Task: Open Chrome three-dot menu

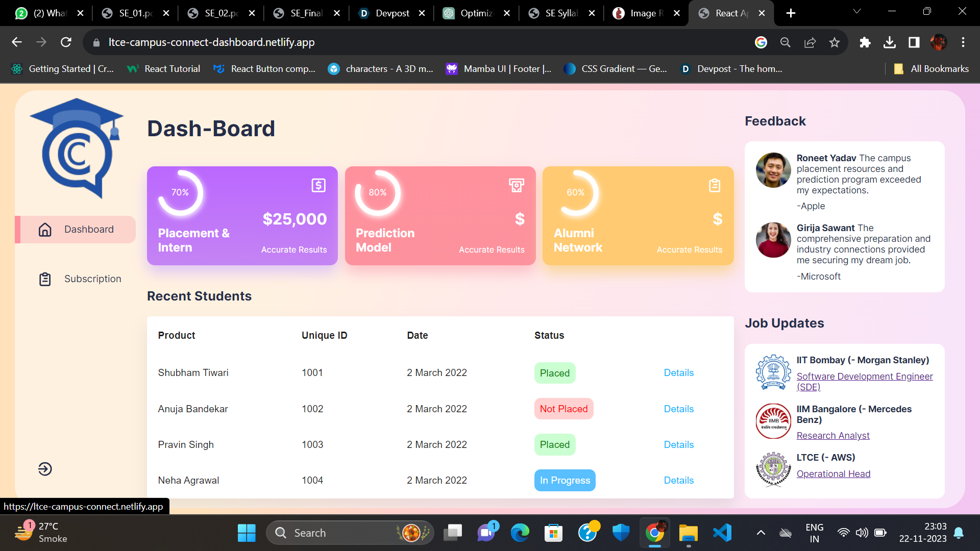Action: 963,42
